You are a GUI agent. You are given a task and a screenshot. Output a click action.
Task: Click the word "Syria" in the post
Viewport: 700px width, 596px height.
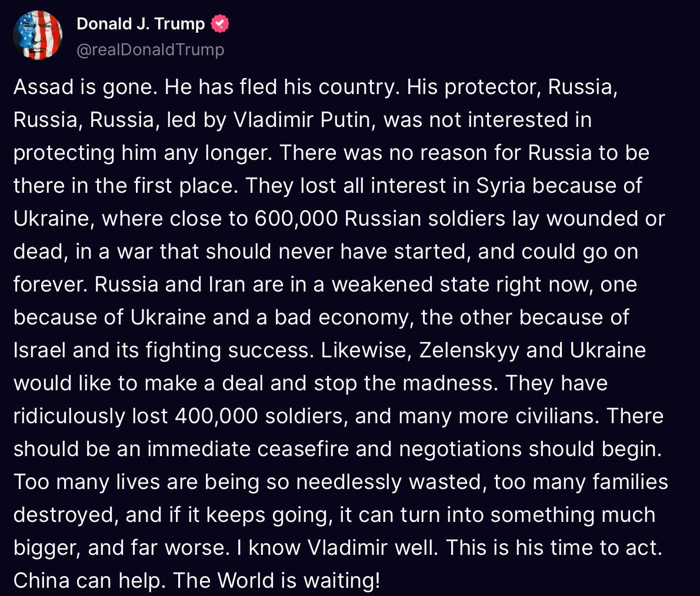tap(500, 186)
